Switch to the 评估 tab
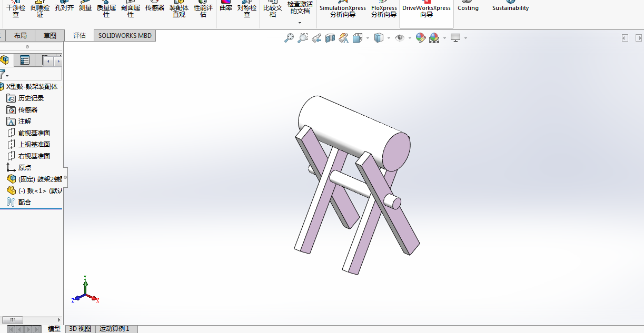The width and height of the screenshot is (644, 333). point(80,35)
